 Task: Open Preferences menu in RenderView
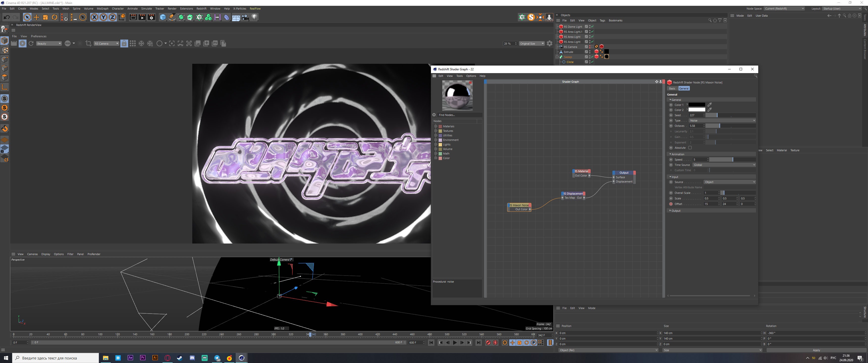click(39, 36)
